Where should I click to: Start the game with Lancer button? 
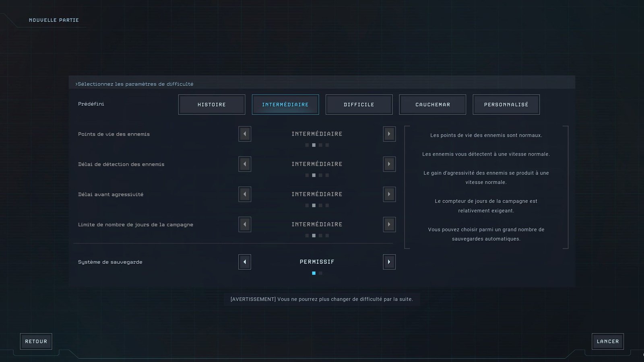[x=608, y=341]
